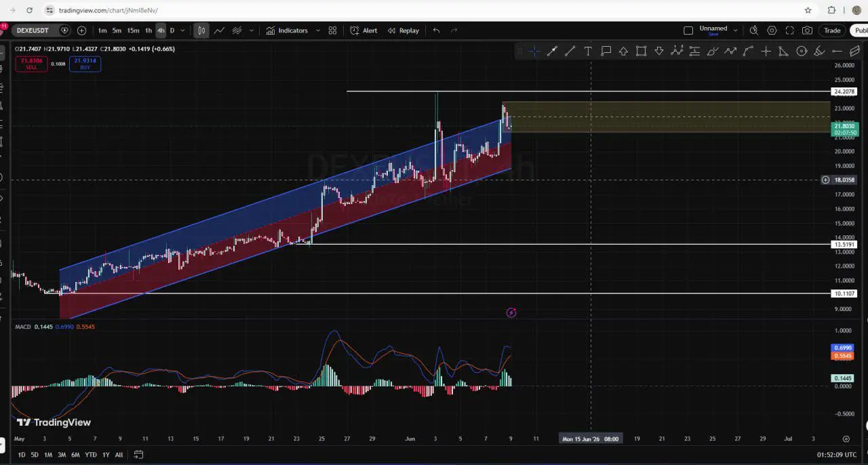868x465 pixels.
Task: Select the circle shape tool
Action: pyautogui.click(x=802, y=51)
